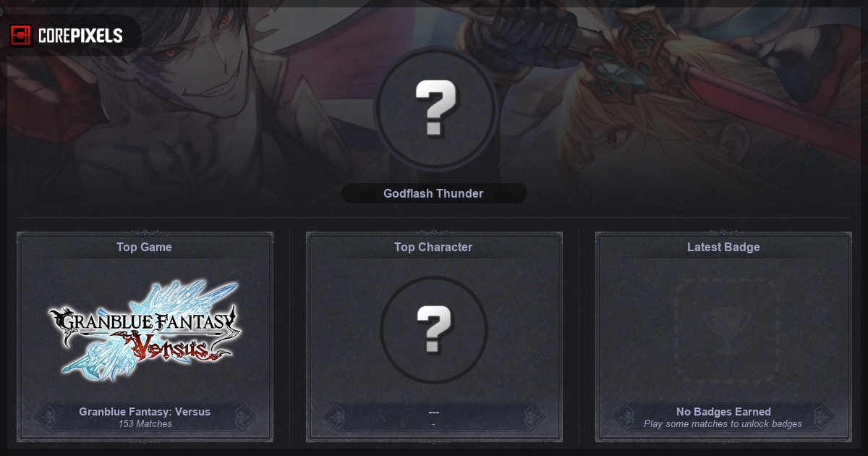Select the Top Game heading
The width and height of the screenshot is (868, 456).
click(144, 247)
